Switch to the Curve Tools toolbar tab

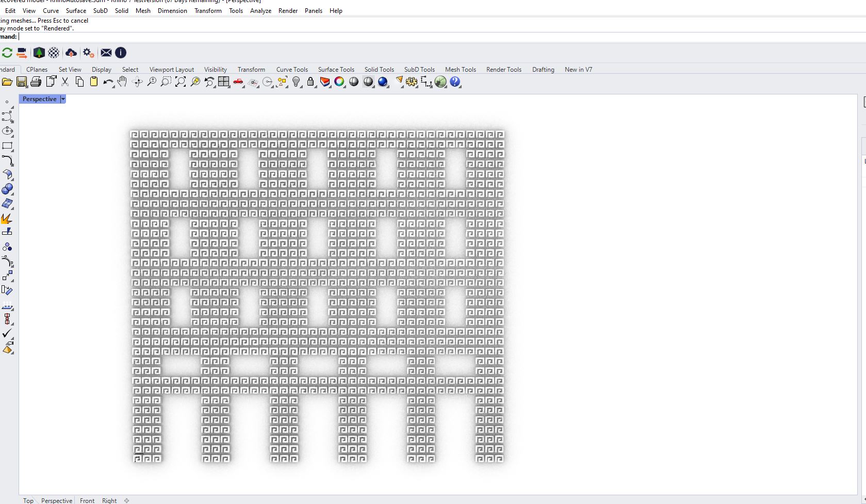[292, 70]
